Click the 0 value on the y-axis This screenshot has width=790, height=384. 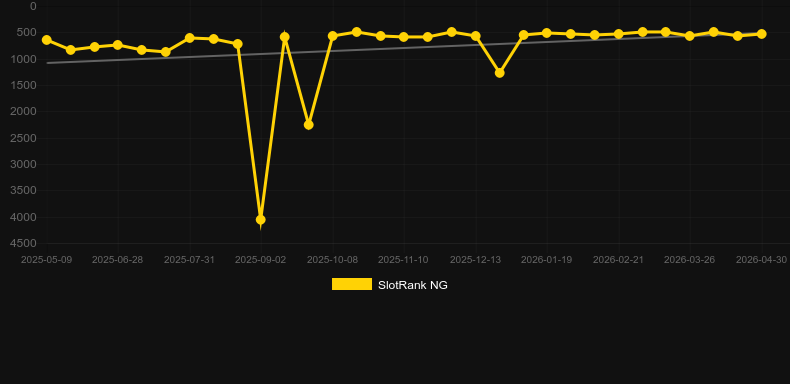[x=33, y=6]
